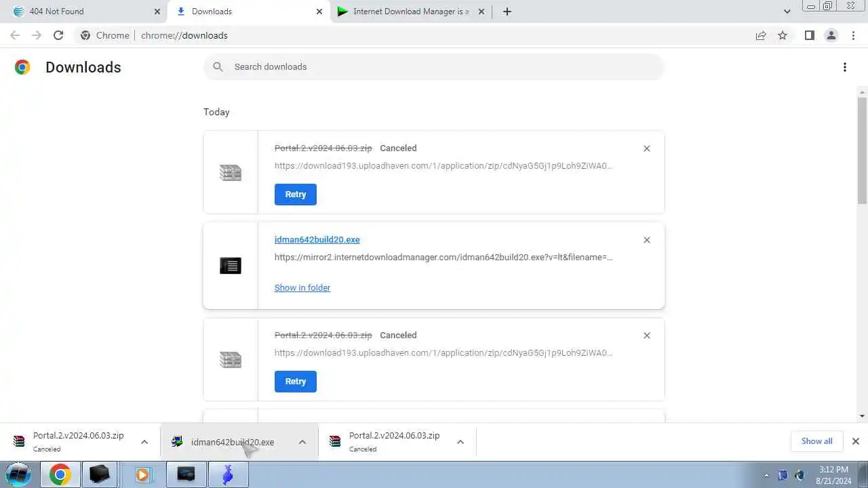
Task: Reload the downloads page
Action: coord(58,35)
